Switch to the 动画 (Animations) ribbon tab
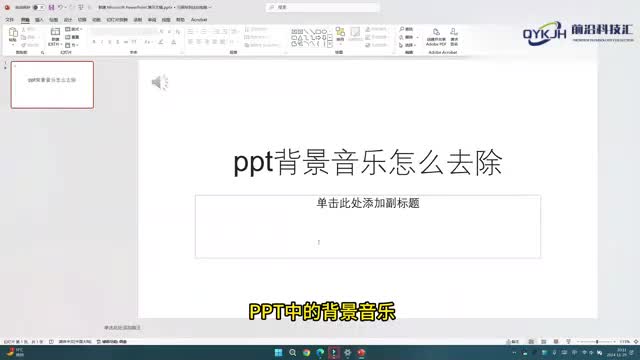The width and height of the screenshot is (640, 360). click(x=96, y=20)
